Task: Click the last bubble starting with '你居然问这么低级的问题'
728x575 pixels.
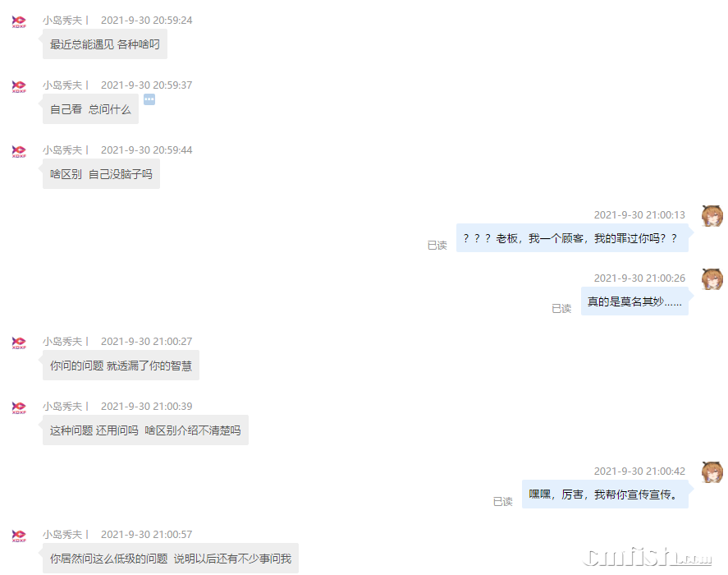Action: pos(171,559)
